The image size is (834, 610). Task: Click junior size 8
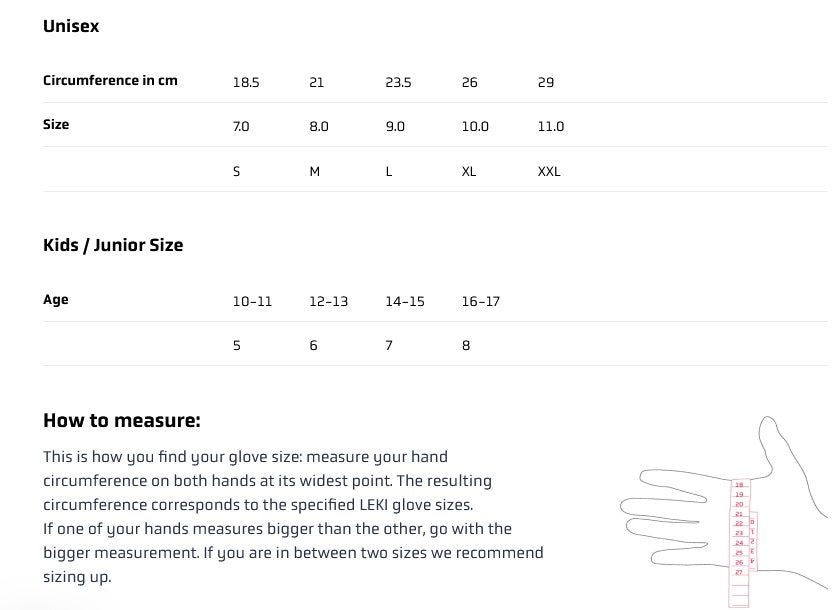pyautogui.click(x=466, y=345)
